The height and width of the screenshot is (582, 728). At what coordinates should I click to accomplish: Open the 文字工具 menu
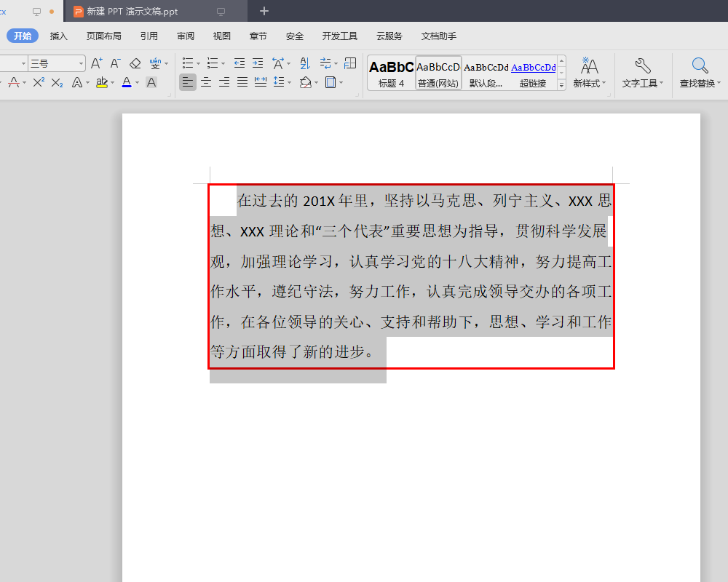[x=643, y=73]
